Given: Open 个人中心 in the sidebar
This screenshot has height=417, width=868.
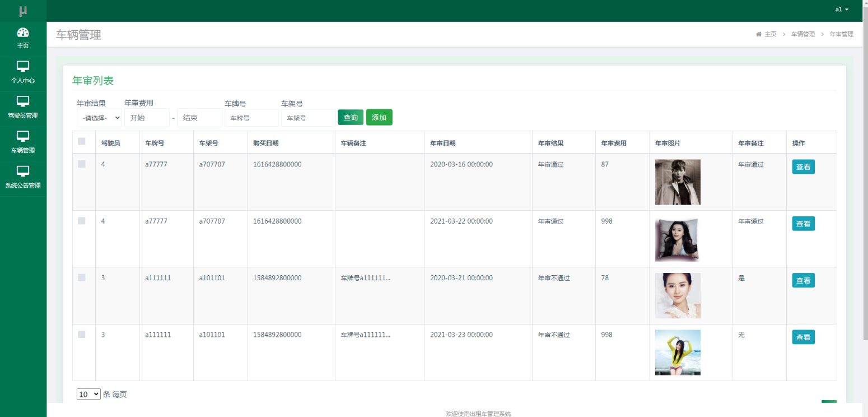Looking at the screenshot, I should 23,73.
